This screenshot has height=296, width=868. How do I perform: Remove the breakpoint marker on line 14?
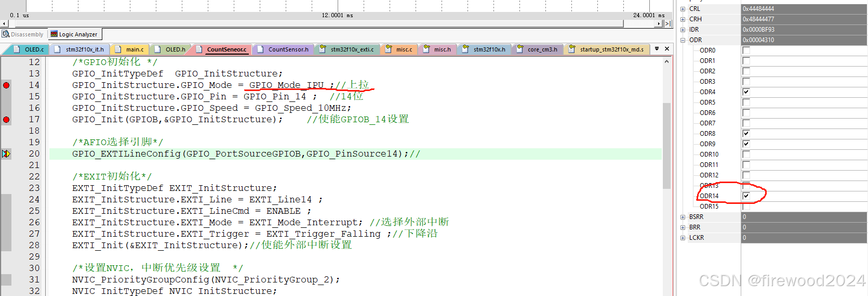click(6, 85)
